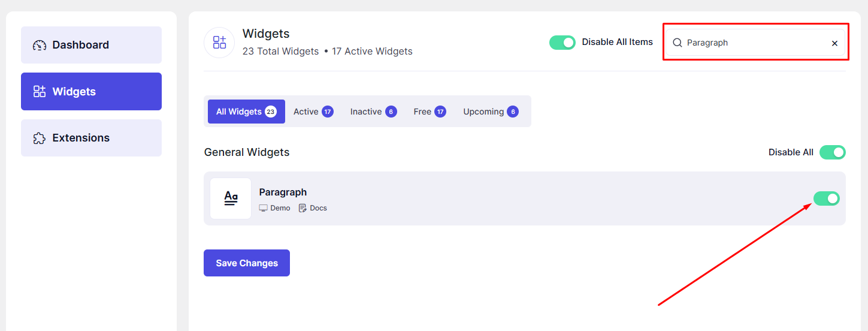This screenshot has width=868, height=331.
Task: Click the Docs document icon
Action: [303, 208]
